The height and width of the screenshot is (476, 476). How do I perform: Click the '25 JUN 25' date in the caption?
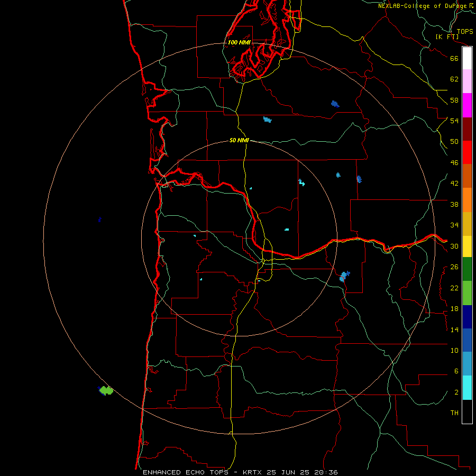click(288, 472)
